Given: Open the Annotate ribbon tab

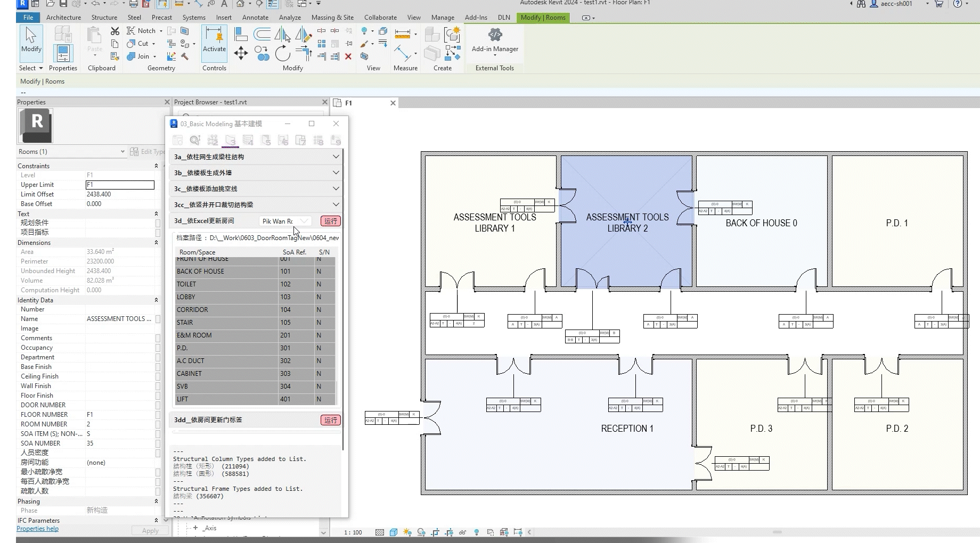Looking at the screenshot, I should 255,18.
